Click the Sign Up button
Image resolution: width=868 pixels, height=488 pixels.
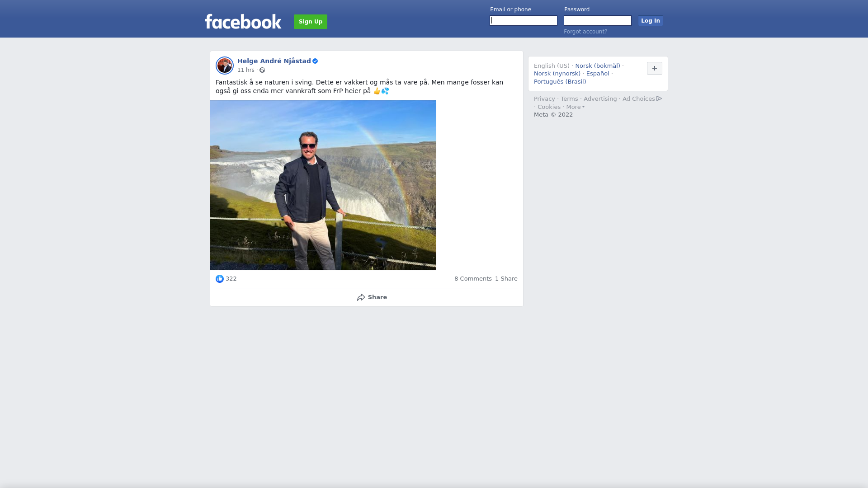[x=311, y=22]
